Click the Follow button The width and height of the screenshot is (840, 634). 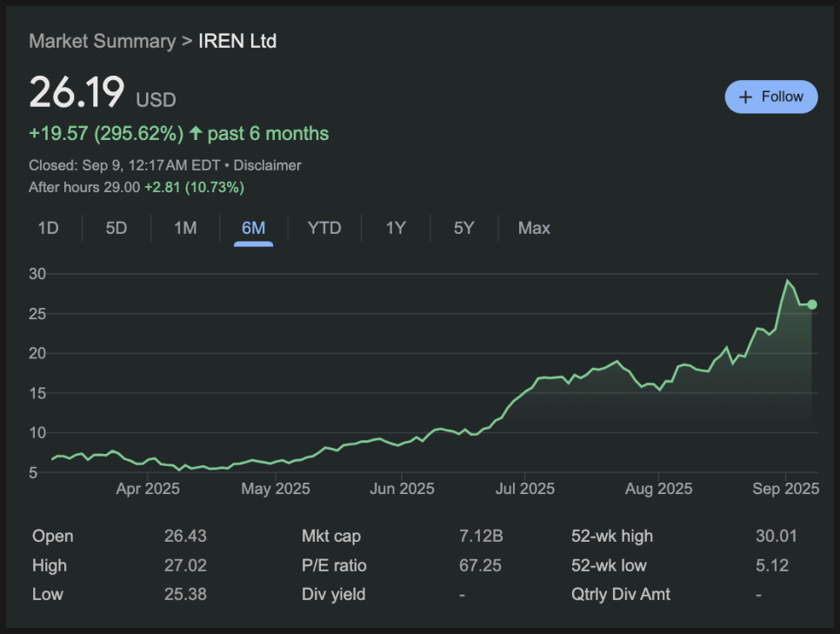click(771, 97)
